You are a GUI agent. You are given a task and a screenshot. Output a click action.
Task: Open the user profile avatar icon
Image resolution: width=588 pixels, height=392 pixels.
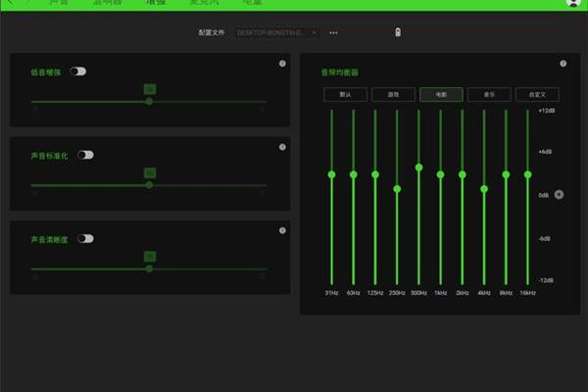[573, 2]
